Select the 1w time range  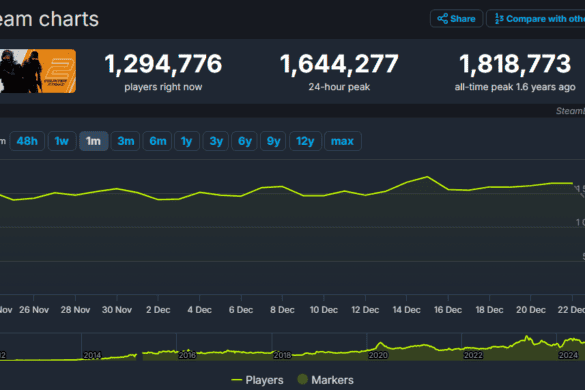(62, 141)
